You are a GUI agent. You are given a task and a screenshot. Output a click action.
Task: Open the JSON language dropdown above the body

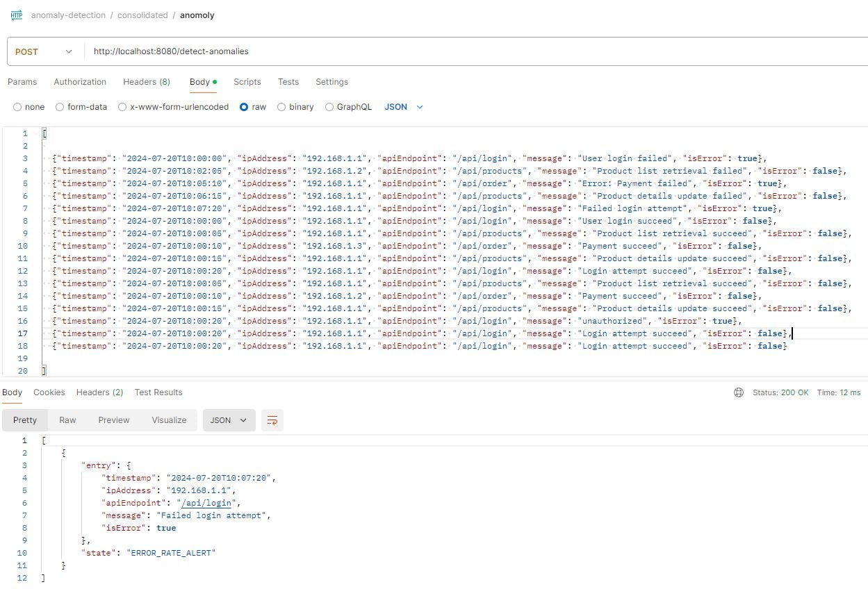pos(404,106)
